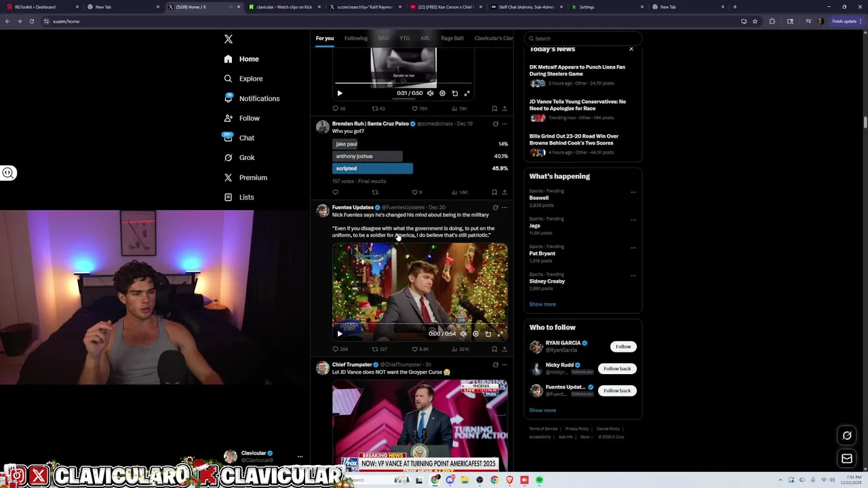Follow back Nicky Rudd
Screen dimensions: 868x488
pos(617,369)
